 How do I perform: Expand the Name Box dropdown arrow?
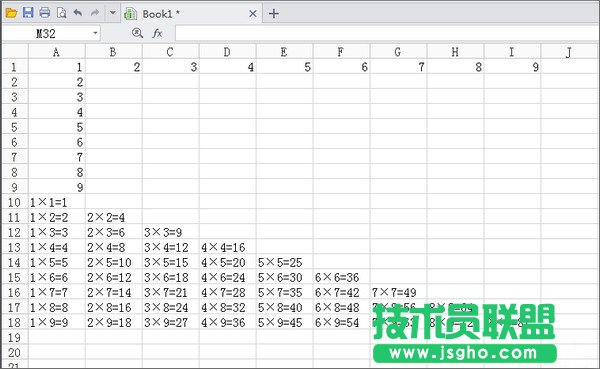95,34
